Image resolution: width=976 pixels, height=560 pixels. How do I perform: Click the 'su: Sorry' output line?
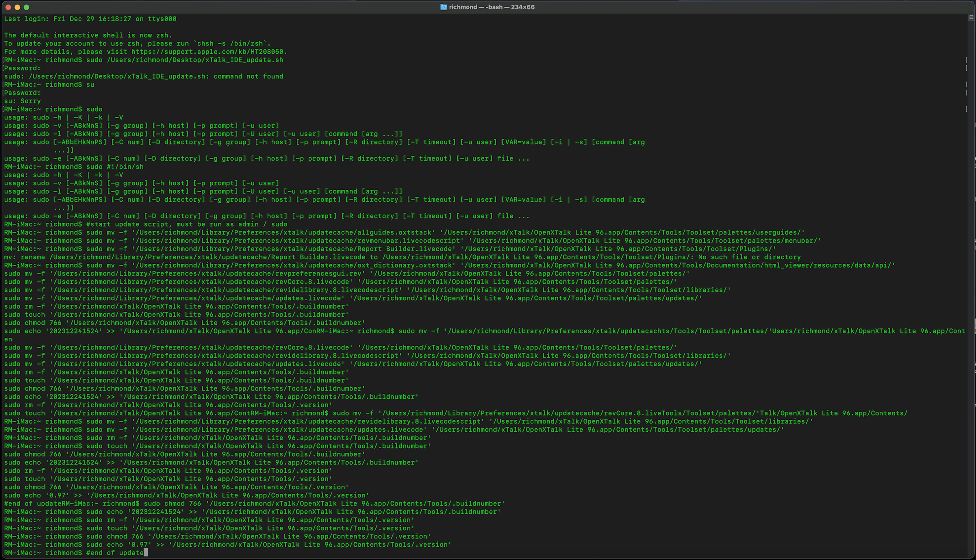pos(22,101)
